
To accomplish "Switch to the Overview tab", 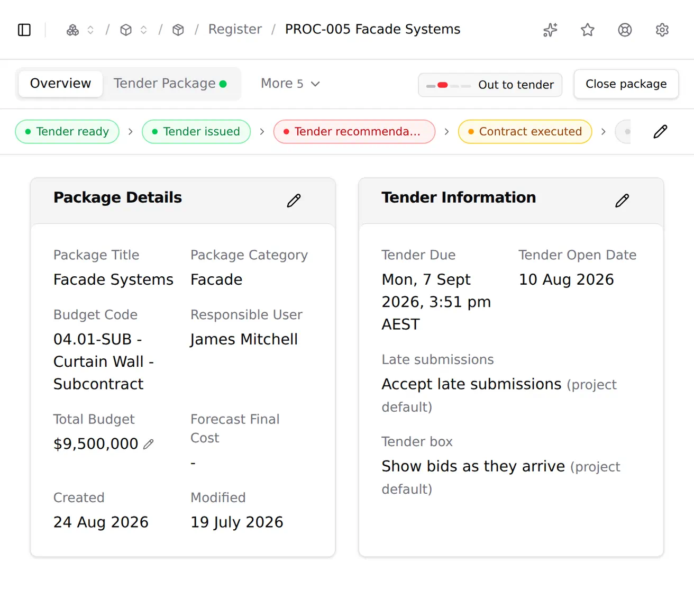I will point(60,84).
